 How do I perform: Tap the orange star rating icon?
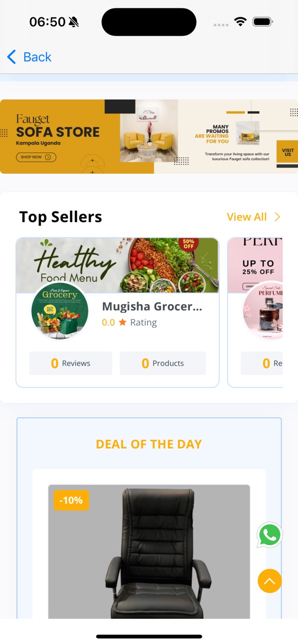pos(122,322)
